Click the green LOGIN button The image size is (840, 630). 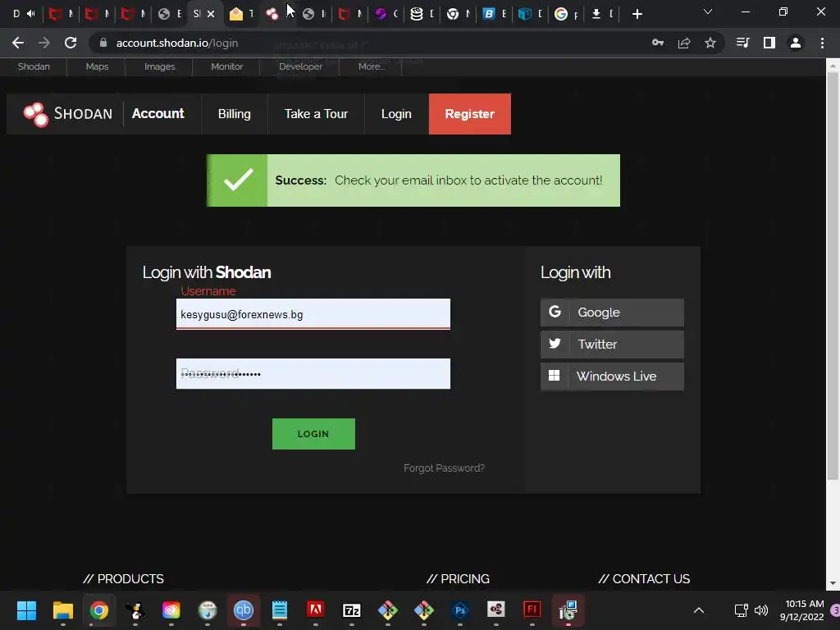313,434
